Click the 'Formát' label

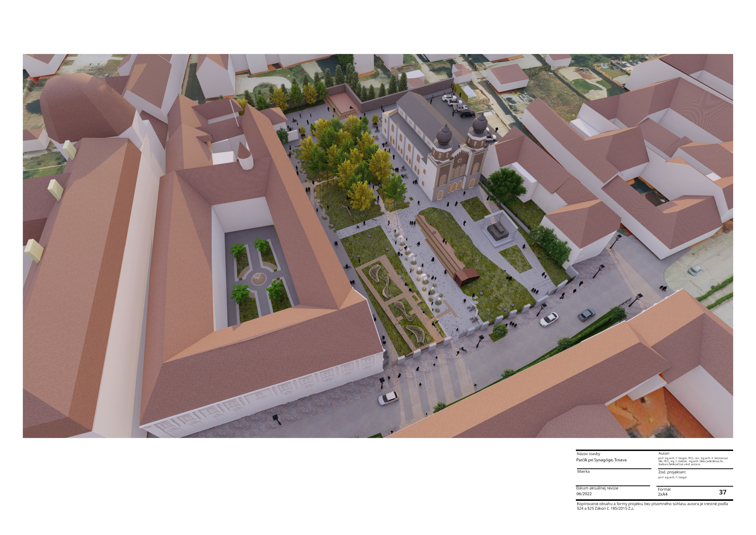click(664, 489)
